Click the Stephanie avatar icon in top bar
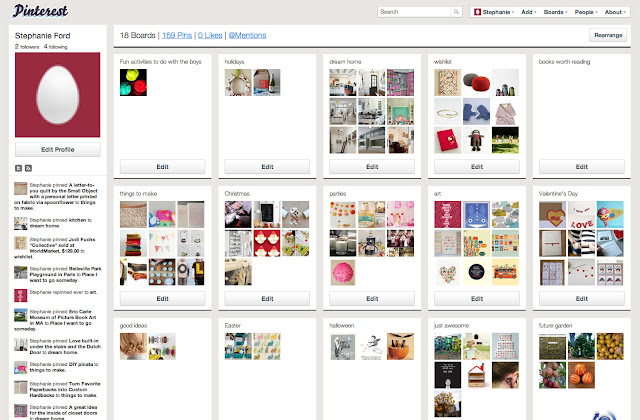 pos(477,12)
